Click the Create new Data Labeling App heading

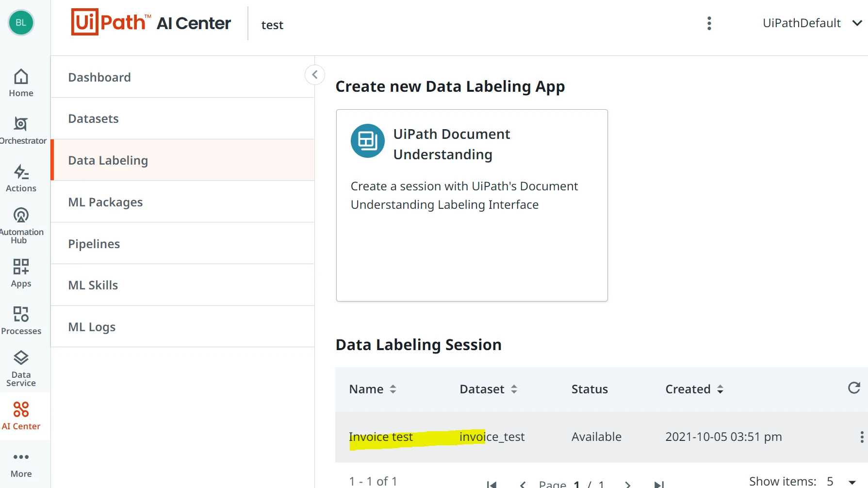pos(450,86)
